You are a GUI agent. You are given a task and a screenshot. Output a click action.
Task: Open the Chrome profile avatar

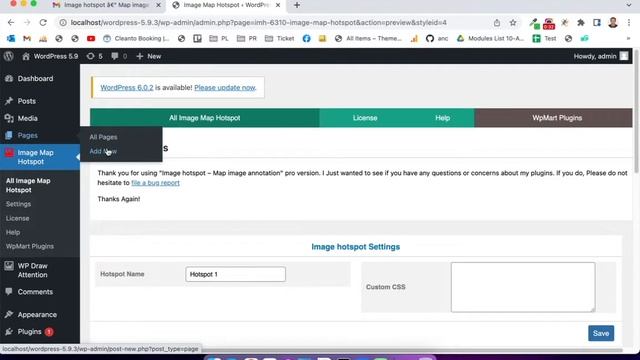pyautogui.click(x=613, y=22)
